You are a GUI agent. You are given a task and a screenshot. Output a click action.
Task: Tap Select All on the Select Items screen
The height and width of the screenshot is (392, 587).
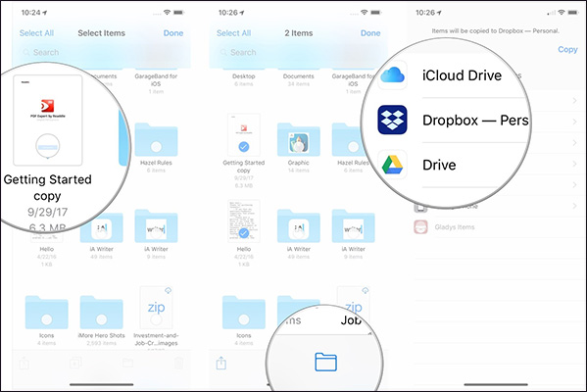[x=36, y=33]
